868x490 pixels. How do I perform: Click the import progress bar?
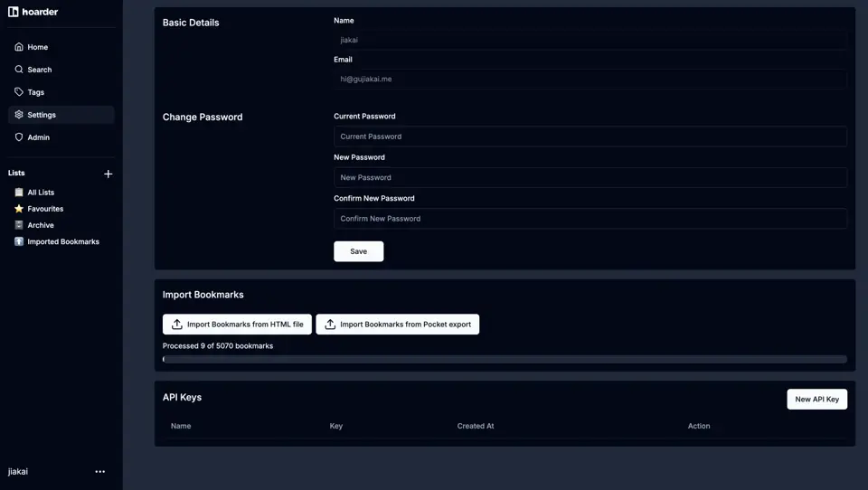point(505,359)
